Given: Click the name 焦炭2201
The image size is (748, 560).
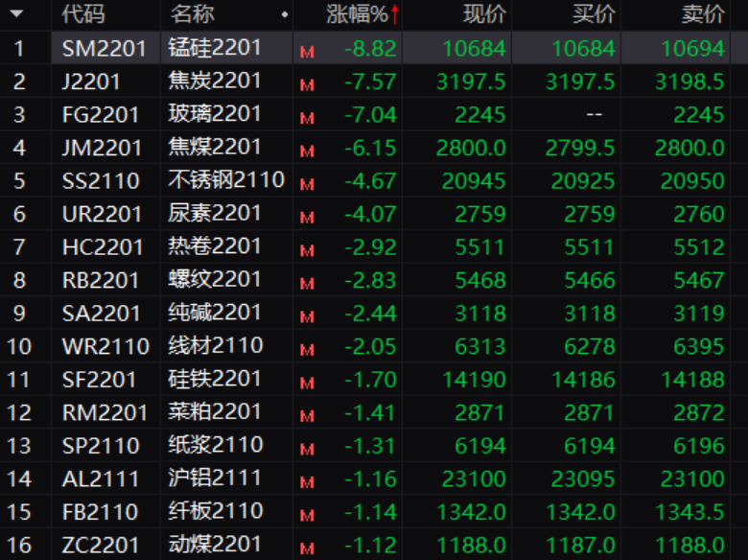Looking at the screenshot, I should (214, 81).
